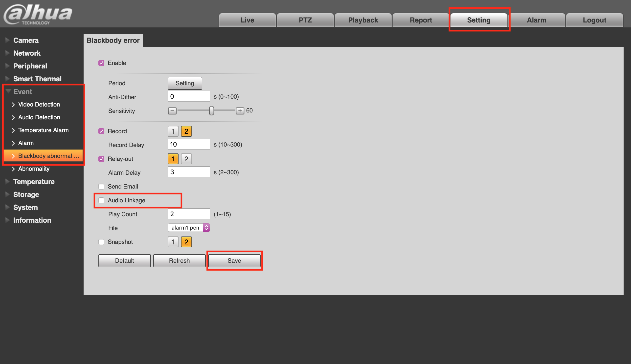Click the Sensitivity slider handle
Screen dimensions: 631x364
coord(212,111)
